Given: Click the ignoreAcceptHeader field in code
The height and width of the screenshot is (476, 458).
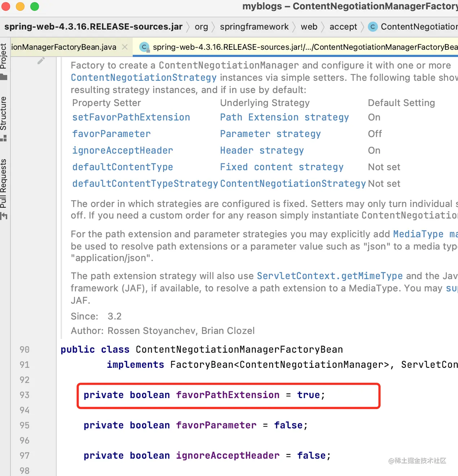Looking at the screenshot, I should [228, 455].
